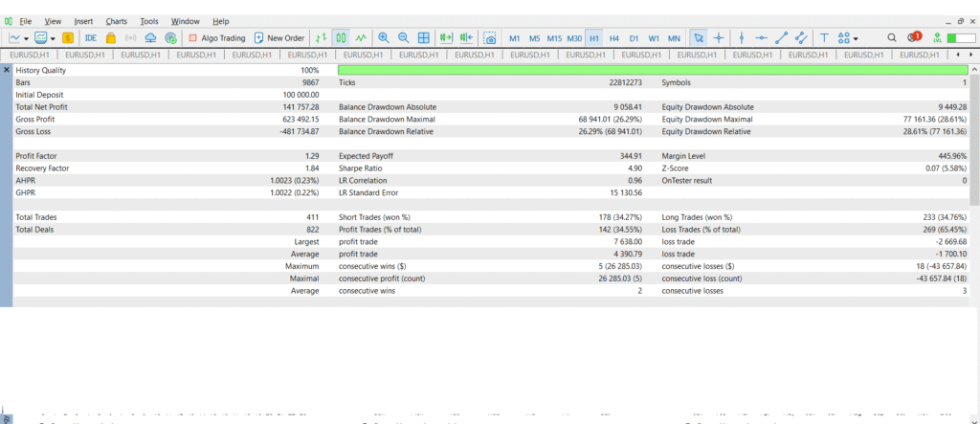Zoom in on the chart
Image resolution: width=980 pixels, height=424 pixels.
(384, 38)
